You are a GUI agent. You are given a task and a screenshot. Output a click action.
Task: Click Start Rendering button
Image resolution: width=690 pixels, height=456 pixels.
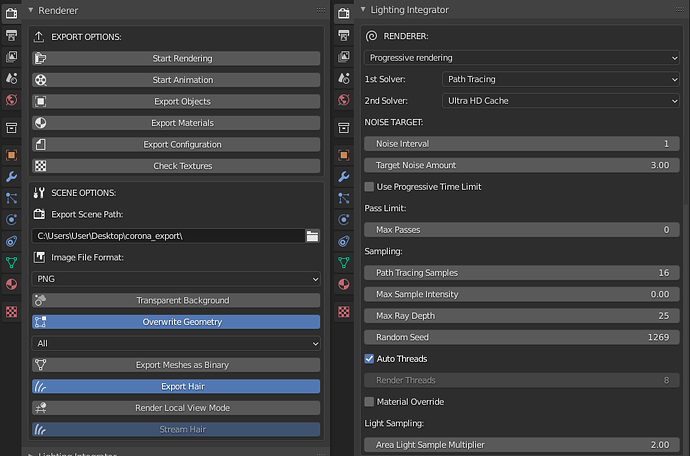point(176,59)
